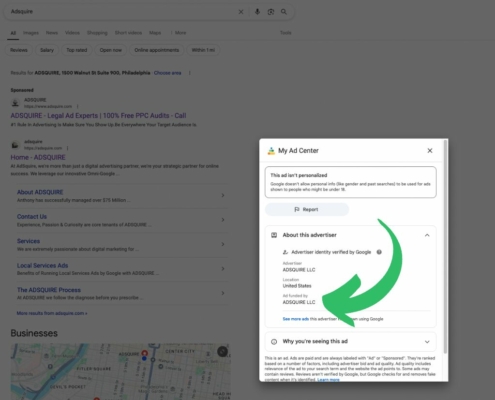
Task: Select the Online appointments filter chip
Action: coord(157,50)
